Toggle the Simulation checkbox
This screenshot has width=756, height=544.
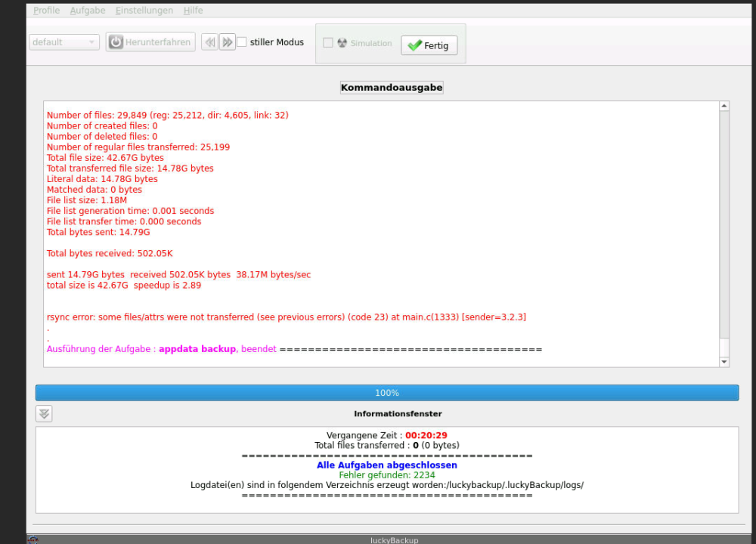[328, 43]
